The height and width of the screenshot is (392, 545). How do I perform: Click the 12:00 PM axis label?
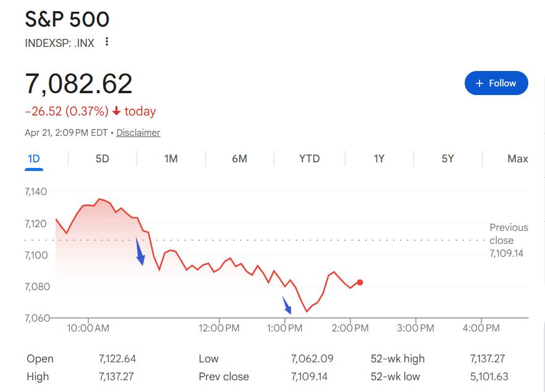pos(219,328)
